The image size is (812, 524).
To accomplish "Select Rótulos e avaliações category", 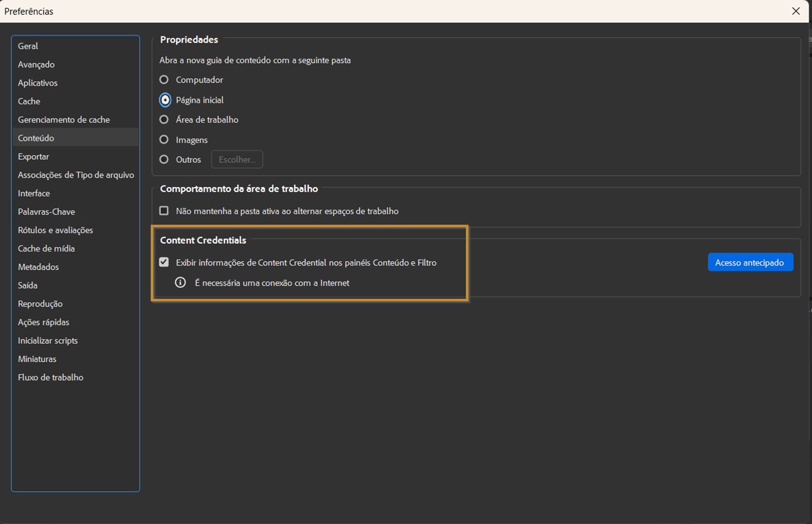I will point(75,230).
